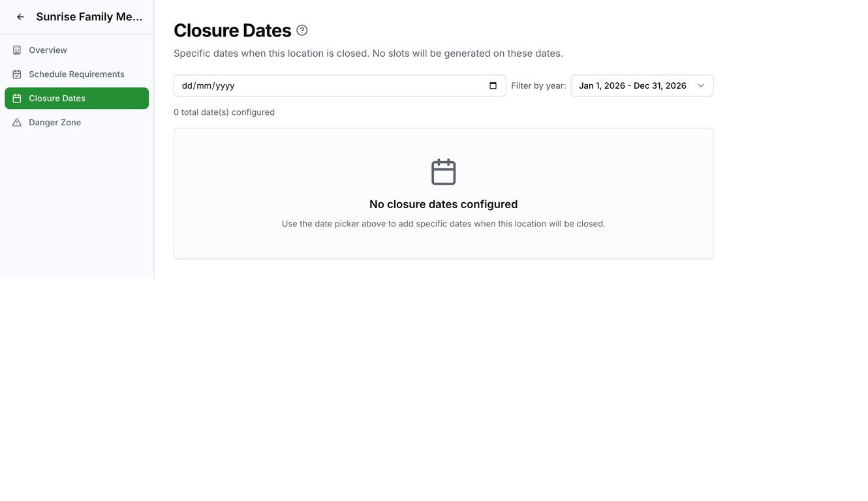This screenshot has width=868, height=501.
Task: Open help tooltip next to Closure Dates heading
Action: click(302, 30)
